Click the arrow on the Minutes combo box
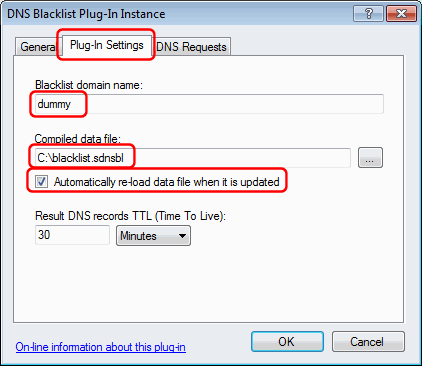 (182, 236)
